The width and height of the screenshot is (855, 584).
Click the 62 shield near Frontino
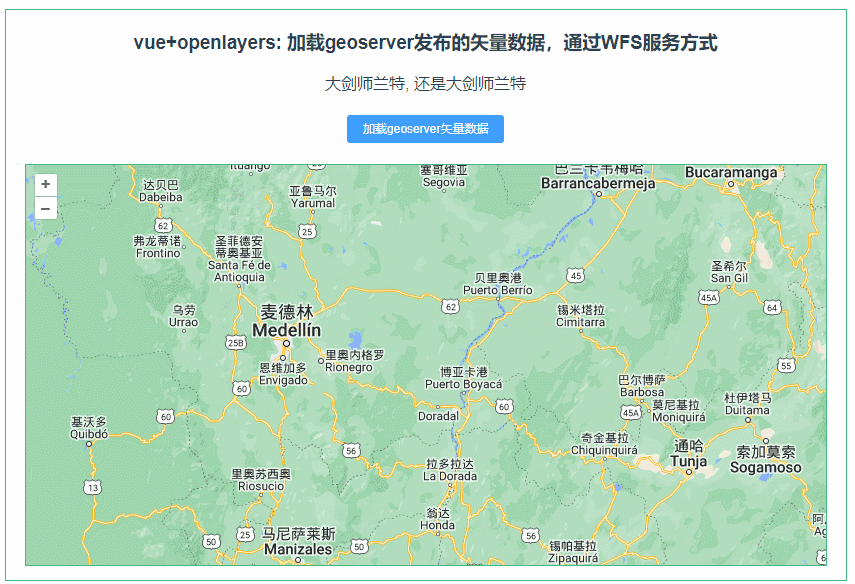[x=162, y=225]
